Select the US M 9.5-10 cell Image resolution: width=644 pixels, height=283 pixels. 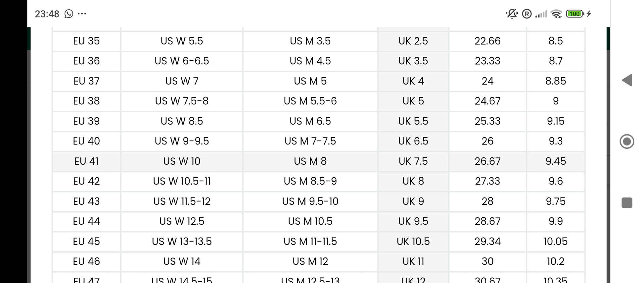pyautogui.click(x=310, y=201)
